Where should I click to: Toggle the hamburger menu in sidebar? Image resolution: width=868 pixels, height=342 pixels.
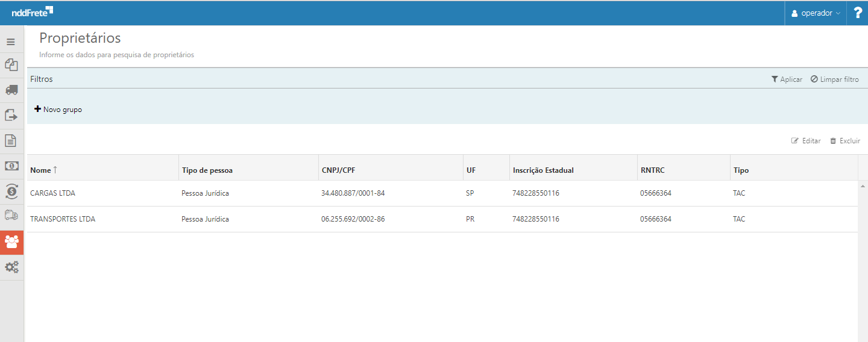pos(11,42)
